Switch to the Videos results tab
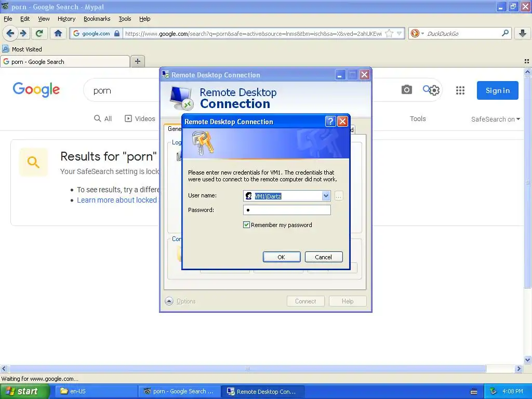 pos(140,118)
